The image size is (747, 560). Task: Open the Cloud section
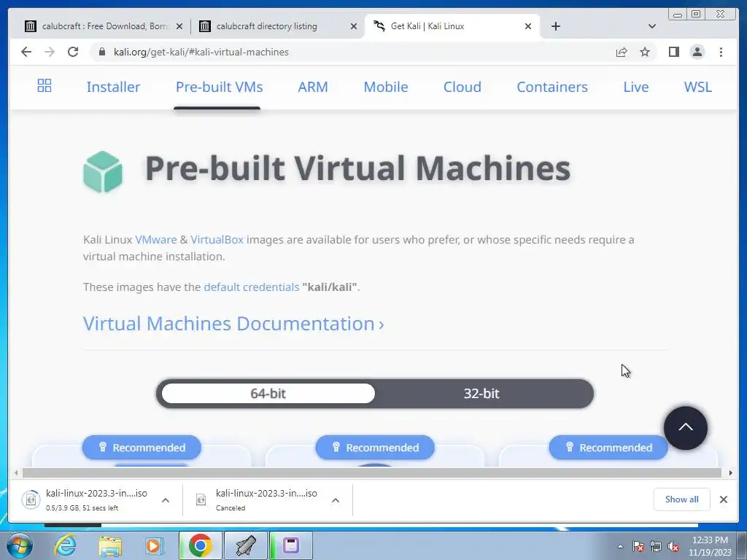tap(462, 87)
